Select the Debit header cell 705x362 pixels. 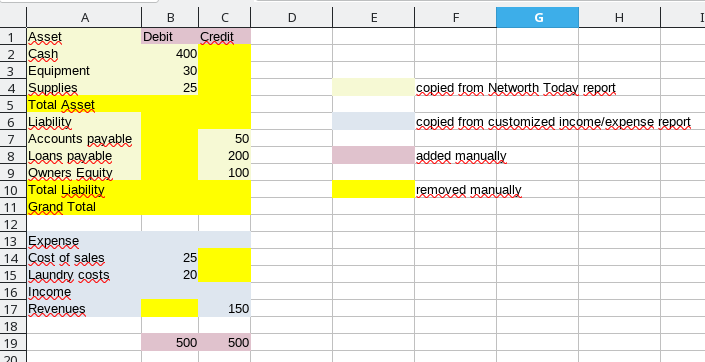click(170, 36)
